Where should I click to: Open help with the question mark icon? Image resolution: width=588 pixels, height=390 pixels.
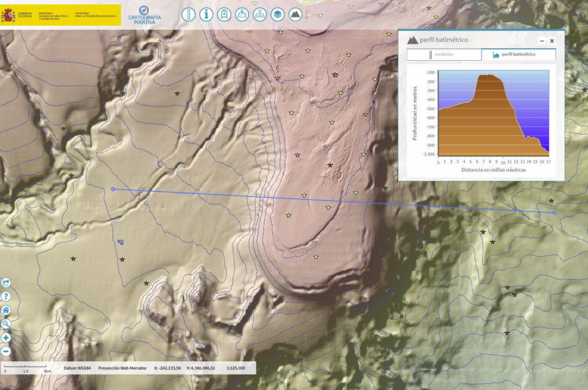pos(6,297)
